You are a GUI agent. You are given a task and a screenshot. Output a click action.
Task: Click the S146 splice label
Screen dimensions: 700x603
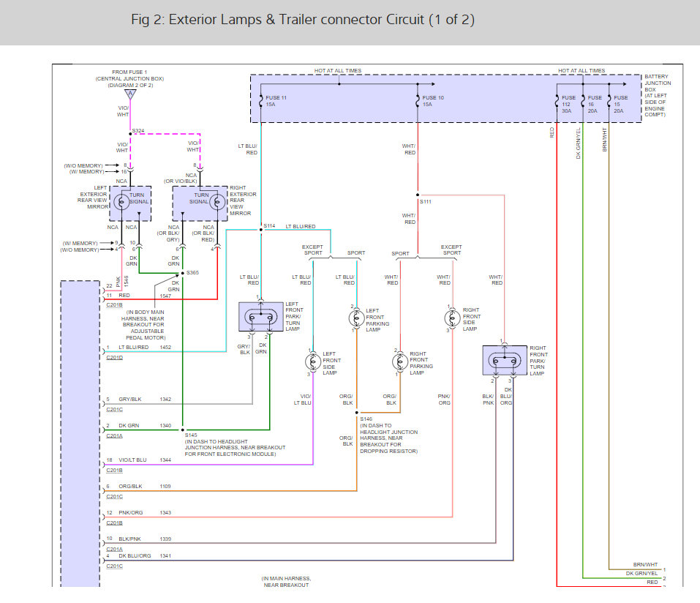(x=366, y=419)
